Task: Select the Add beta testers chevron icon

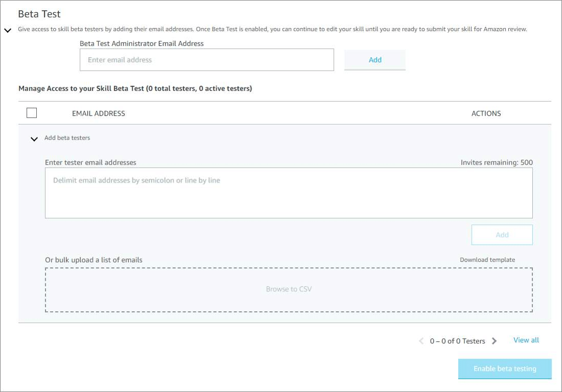Action: point(34,139)
